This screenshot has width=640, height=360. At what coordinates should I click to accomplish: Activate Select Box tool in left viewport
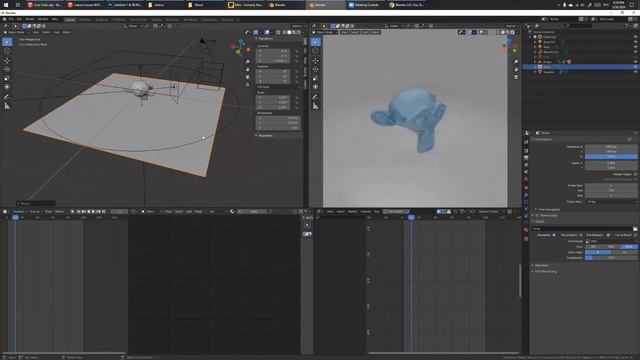(x=7, y=42)
